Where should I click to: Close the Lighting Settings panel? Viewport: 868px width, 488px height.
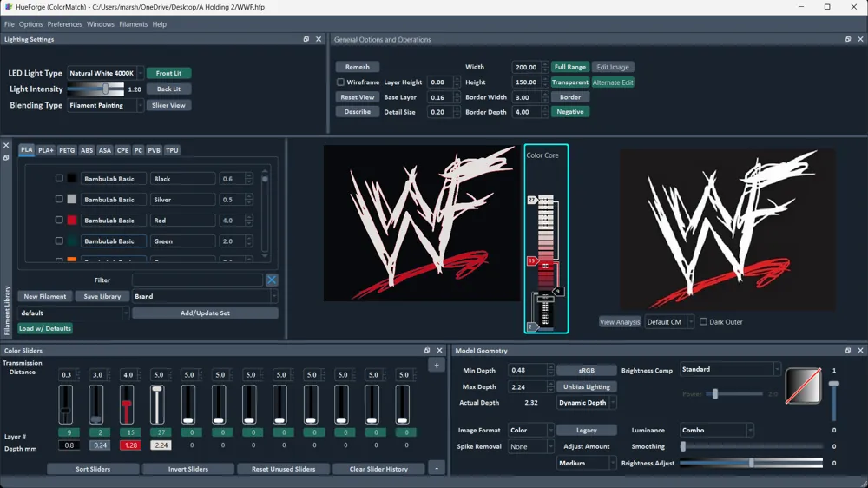319,39
